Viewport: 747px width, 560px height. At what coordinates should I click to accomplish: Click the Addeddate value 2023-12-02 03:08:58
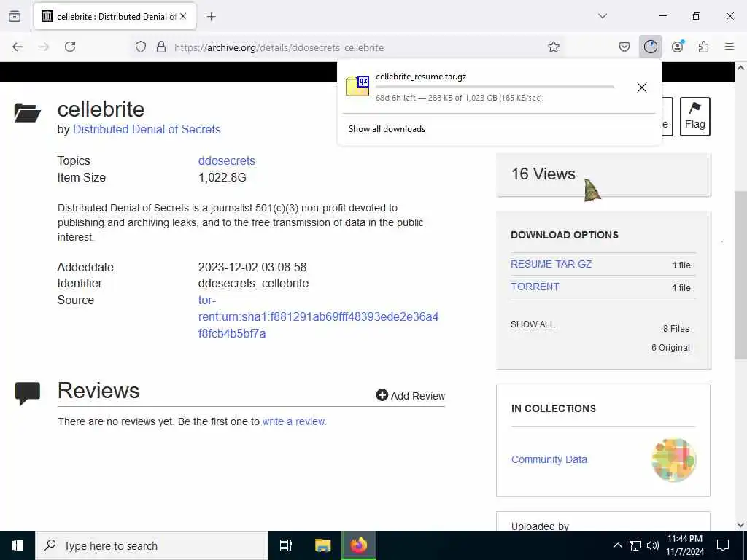[252, 267]
